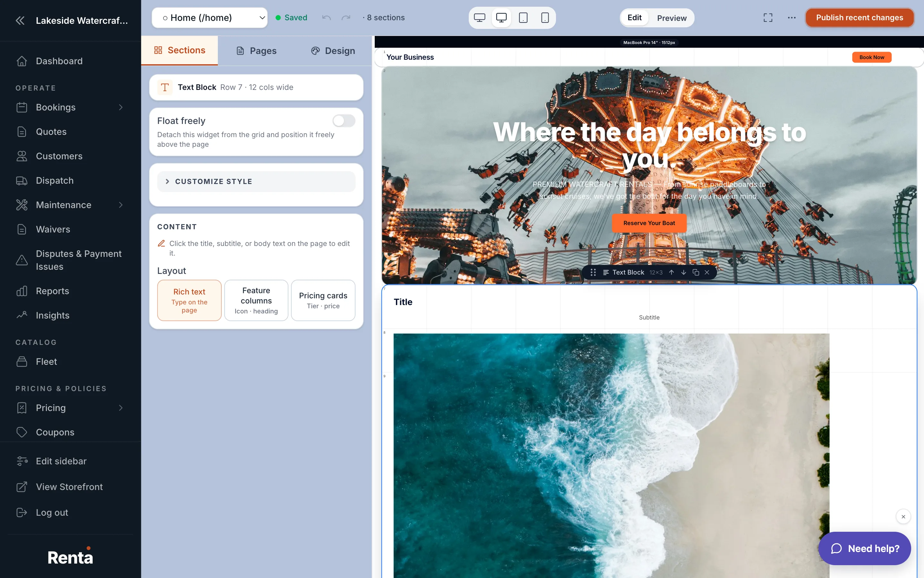Switch to tablet viewport icon
The image size is (924, 578).
[523, 18]
